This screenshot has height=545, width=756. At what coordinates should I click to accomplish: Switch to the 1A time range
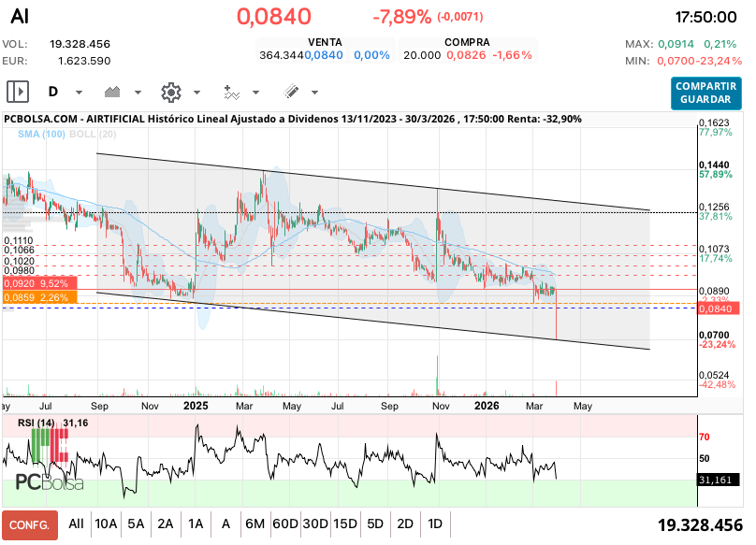point(196,524)
